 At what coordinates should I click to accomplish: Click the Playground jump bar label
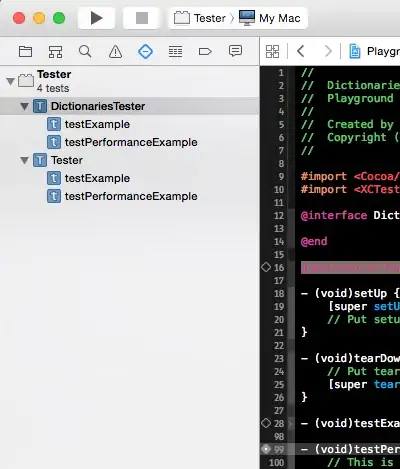[383, 51]
